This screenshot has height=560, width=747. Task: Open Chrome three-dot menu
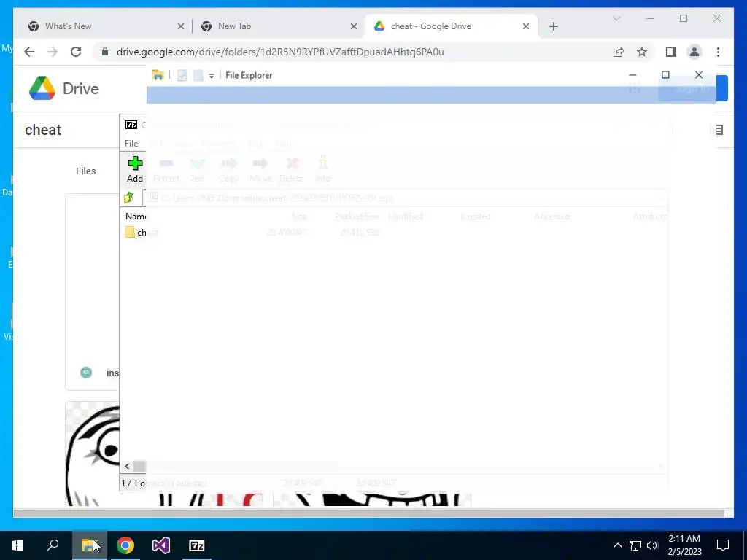(718, 52)
